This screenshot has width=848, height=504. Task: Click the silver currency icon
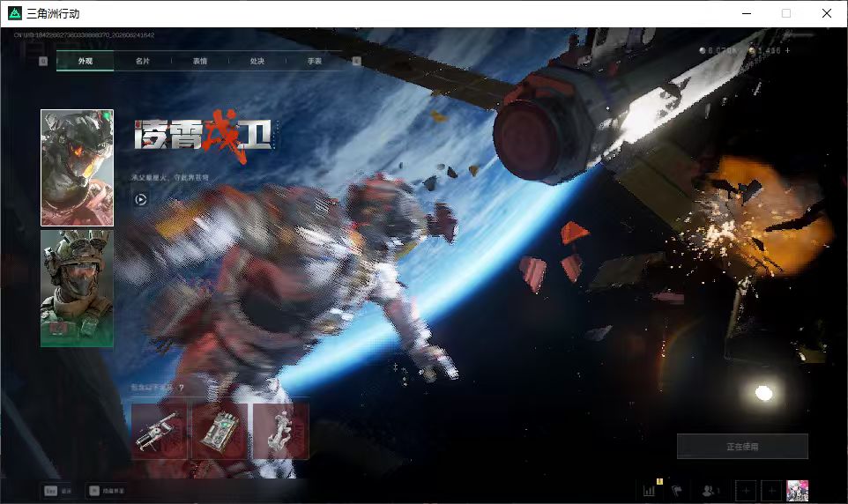pos(703,50)
